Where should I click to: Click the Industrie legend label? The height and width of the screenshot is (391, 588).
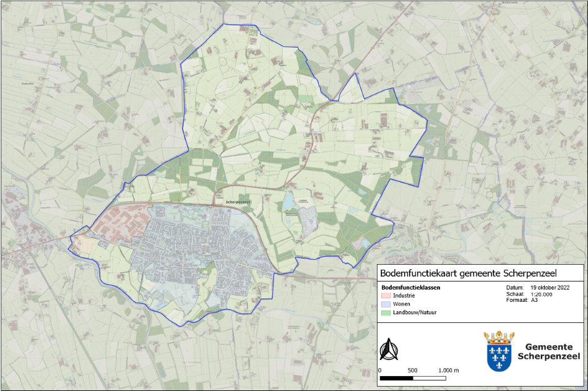tap(404, 296)
